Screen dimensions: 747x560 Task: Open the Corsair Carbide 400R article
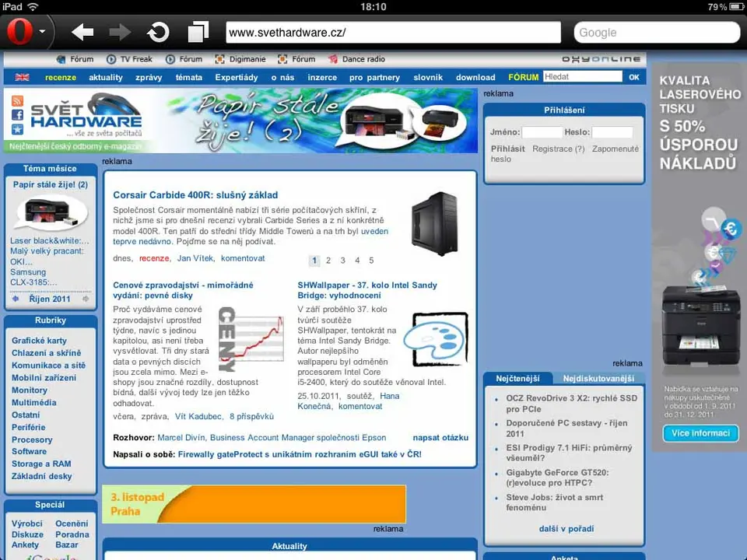coord(195,195)
